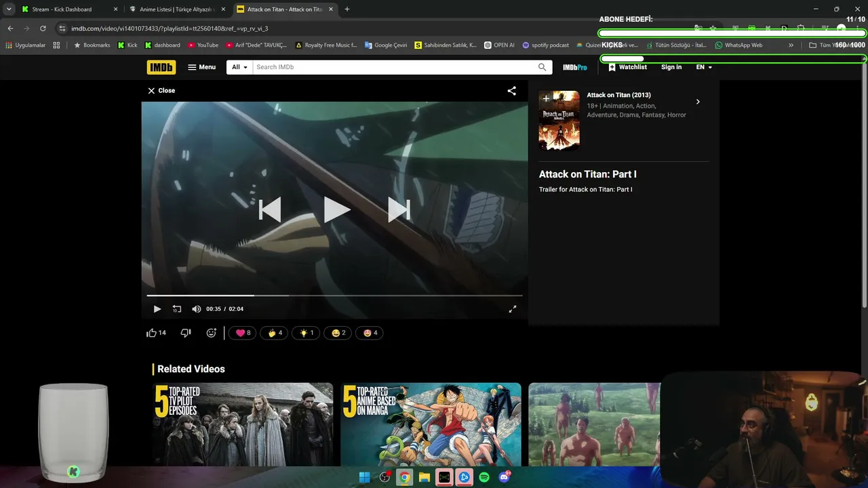Rewind video 10 seconds
Image resolution: width=868 pixels, height=488 pixels.
click(177, 309)
